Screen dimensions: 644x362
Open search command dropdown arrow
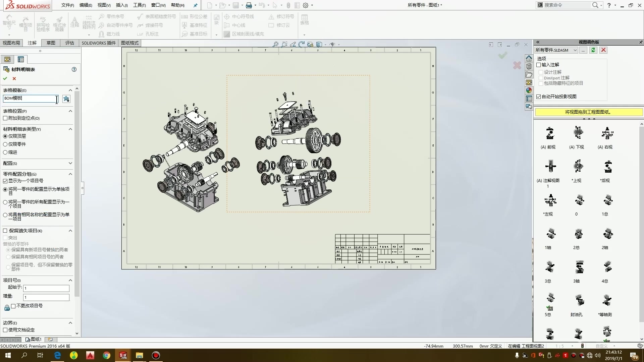point(601,5)
